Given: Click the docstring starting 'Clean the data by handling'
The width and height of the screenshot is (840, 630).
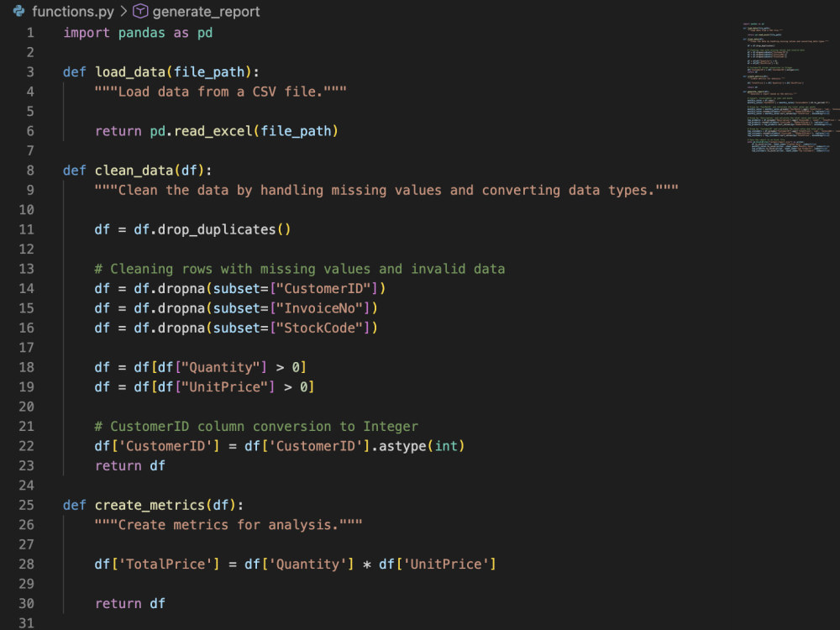Looking at the screenshot, I should pos(386,190).
